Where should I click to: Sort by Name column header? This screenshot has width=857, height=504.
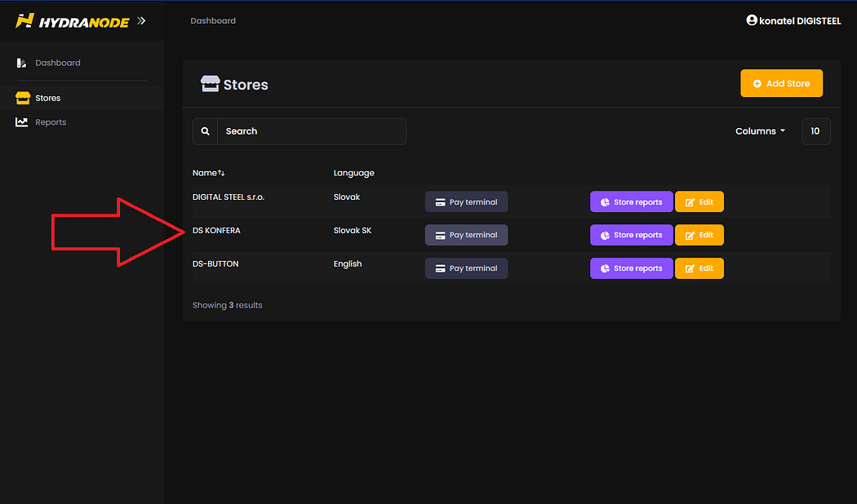pyautogui.click(x=209, y=173)
